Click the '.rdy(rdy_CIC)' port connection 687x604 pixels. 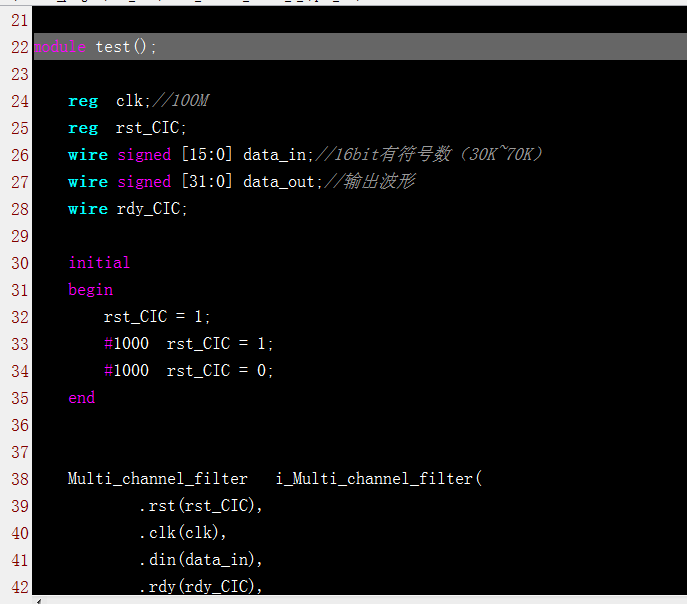coord(201,587)
